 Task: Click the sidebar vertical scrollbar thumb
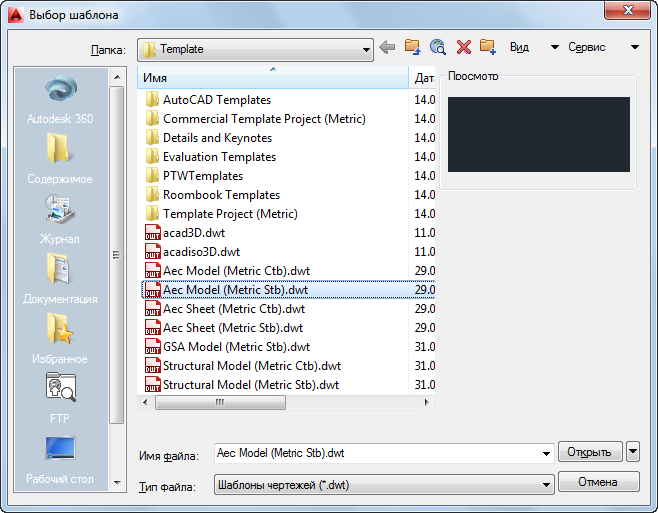click(117, 255)
